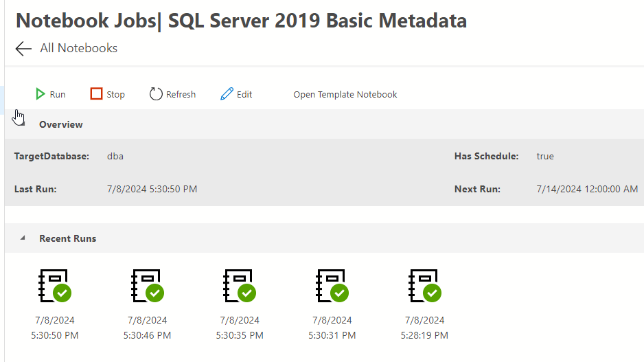Click the Open Template Notebook button
The image size is (644, 362).
pyautogui.click(x=345, y=95)
